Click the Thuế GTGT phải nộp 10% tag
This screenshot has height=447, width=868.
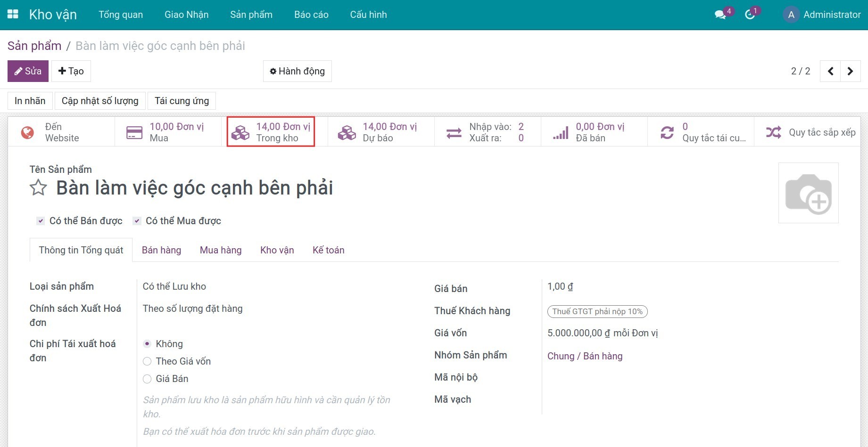(597, 311)
